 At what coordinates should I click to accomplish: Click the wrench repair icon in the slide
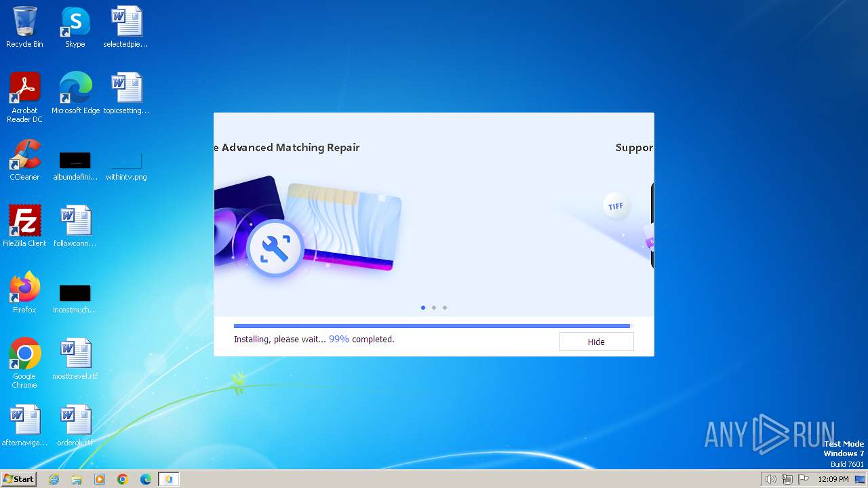(x=275, y=249)
